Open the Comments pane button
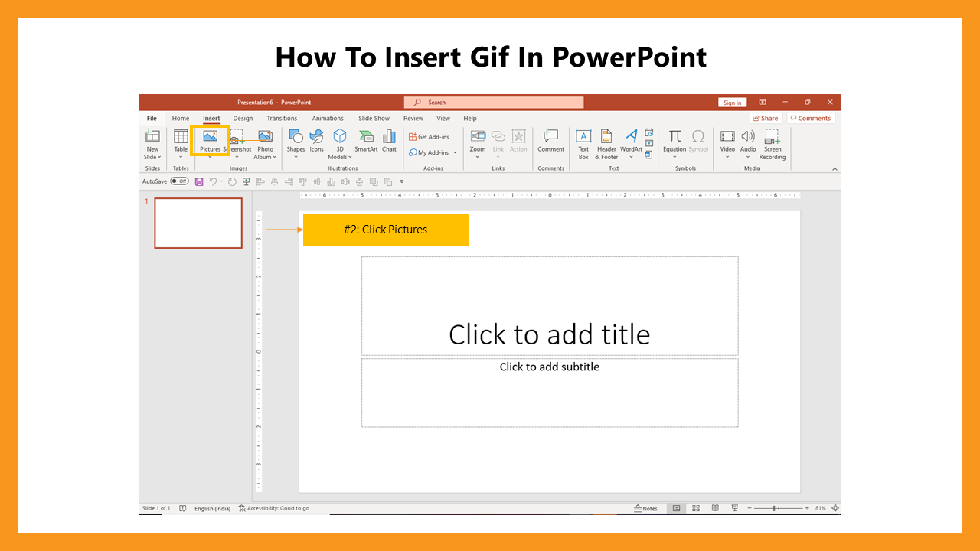This screenshot has width=980, height=551. point(811,119)
